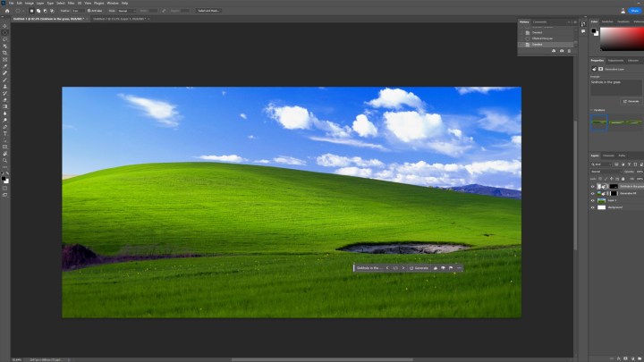This screenshot has width=644, height=362.
Task: Select the Eyedropper tool
Action: point(5,66)
